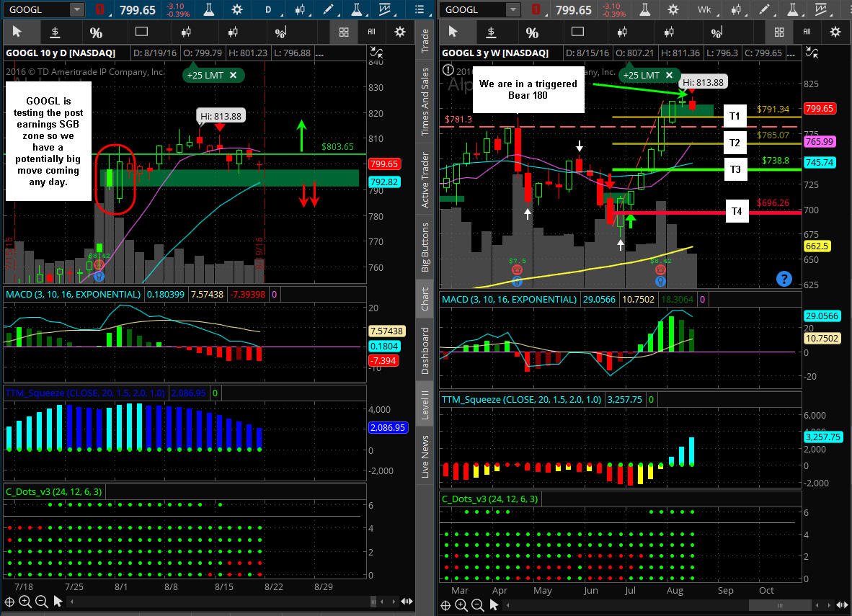
Task: Open right drawing toolbar settings gear
Action: tap(835, 32)
